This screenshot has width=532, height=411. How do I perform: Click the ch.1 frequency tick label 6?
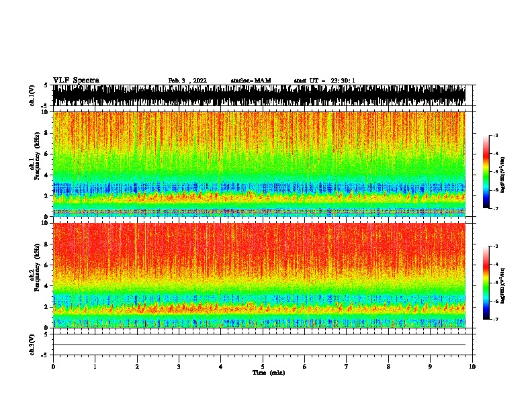click(x=48, y=154)
